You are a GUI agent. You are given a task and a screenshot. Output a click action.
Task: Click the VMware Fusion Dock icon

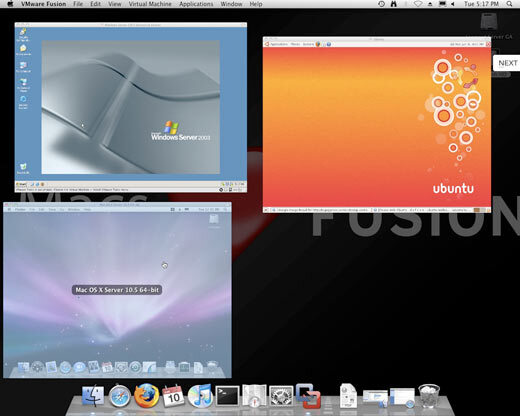coord(308,396)
